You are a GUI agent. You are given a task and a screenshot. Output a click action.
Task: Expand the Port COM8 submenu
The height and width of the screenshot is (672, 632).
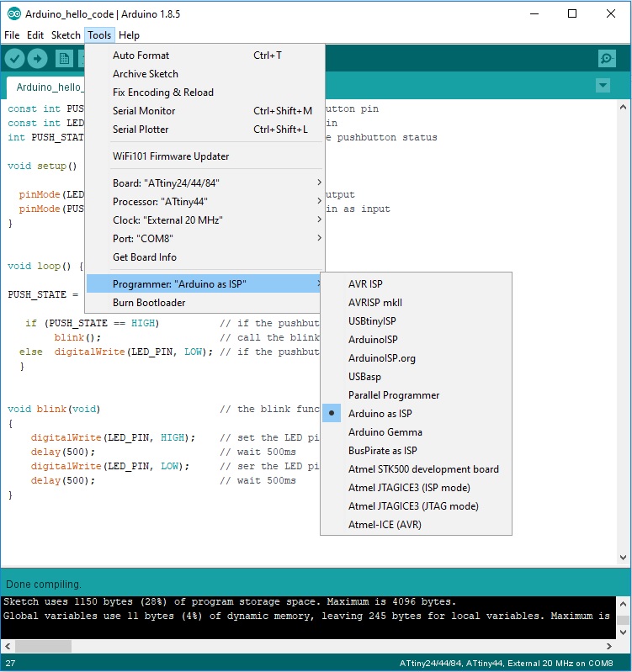205,238
